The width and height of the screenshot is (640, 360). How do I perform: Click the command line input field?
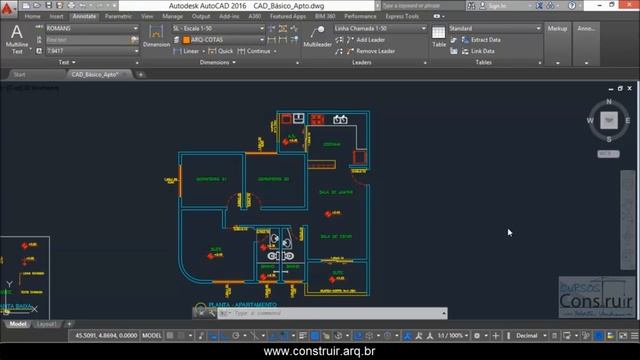[329, 313]
